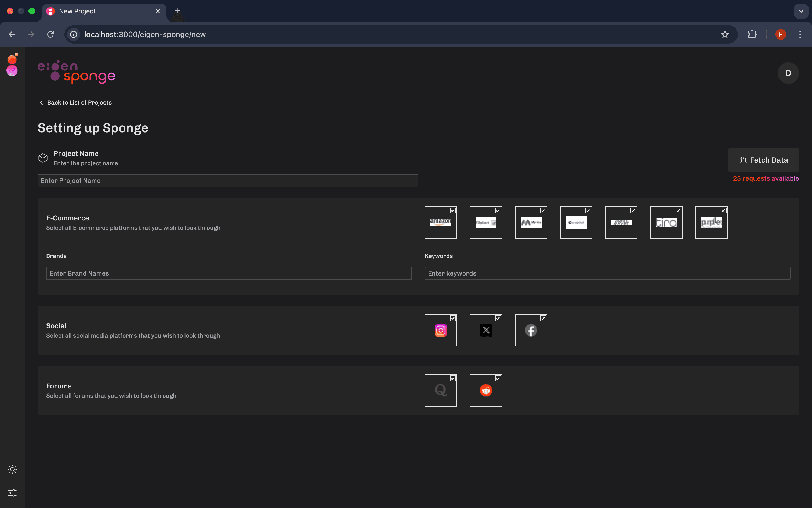Open the sidebar settings sliders icon
This screenshot has width=812, height=508.
tap(12, 493)
